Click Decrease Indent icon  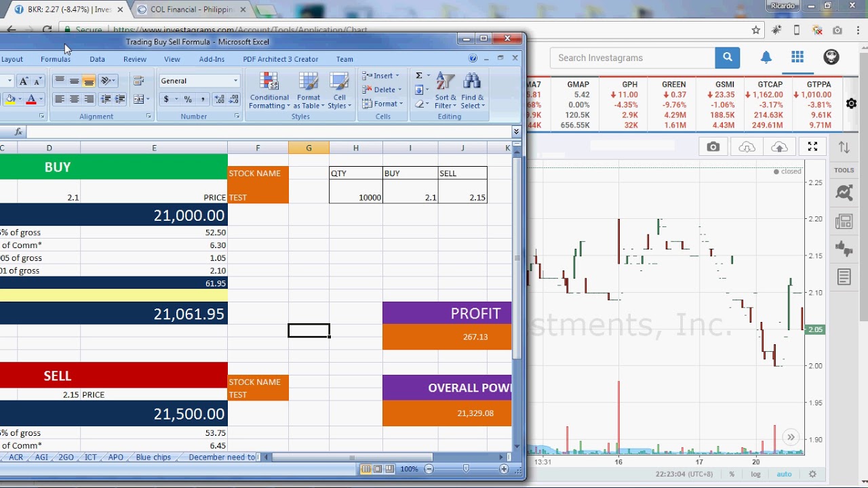pos(106,100)
